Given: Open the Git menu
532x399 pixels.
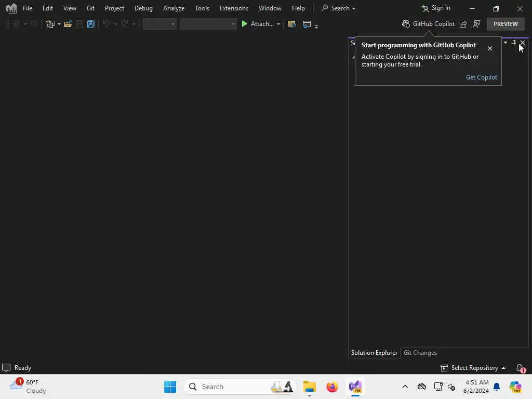Looking at the screenshot, I should (90, 8).
